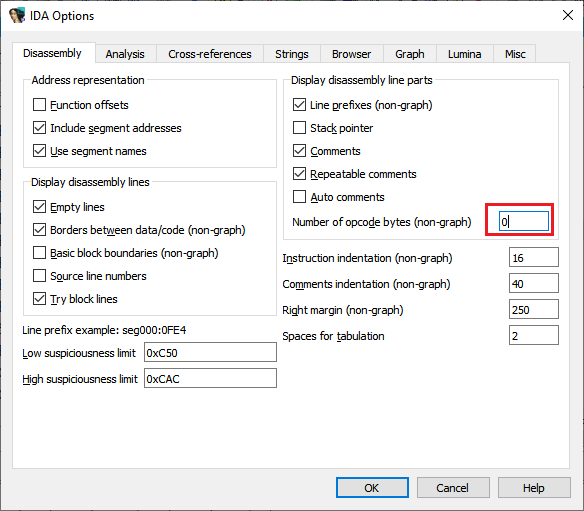Click the 'Right margin (non-graph)' label
This screenshot has height=511, width=584.
(343, 310)
